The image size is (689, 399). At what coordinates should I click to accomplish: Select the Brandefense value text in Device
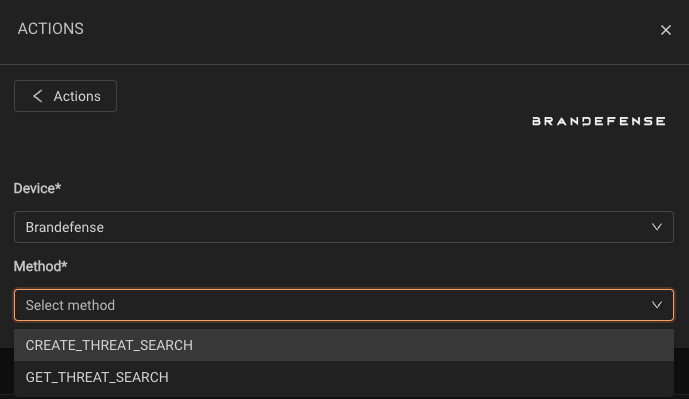point(65,227)
